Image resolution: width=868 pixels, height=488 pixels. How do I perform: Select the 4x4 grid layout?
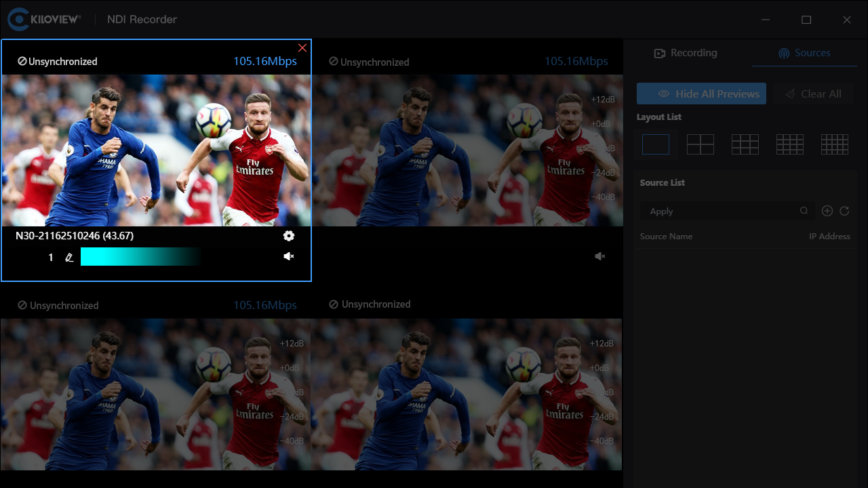(x=789, y=144)
